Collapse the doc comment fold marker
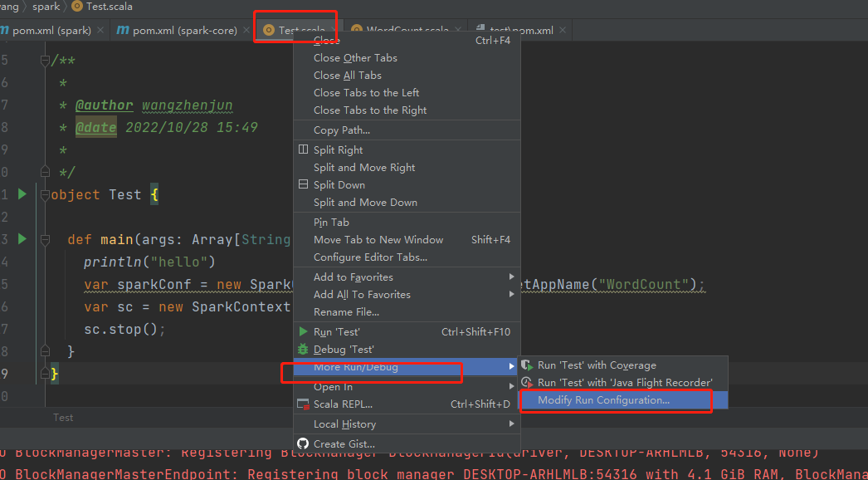 (46, 61)
